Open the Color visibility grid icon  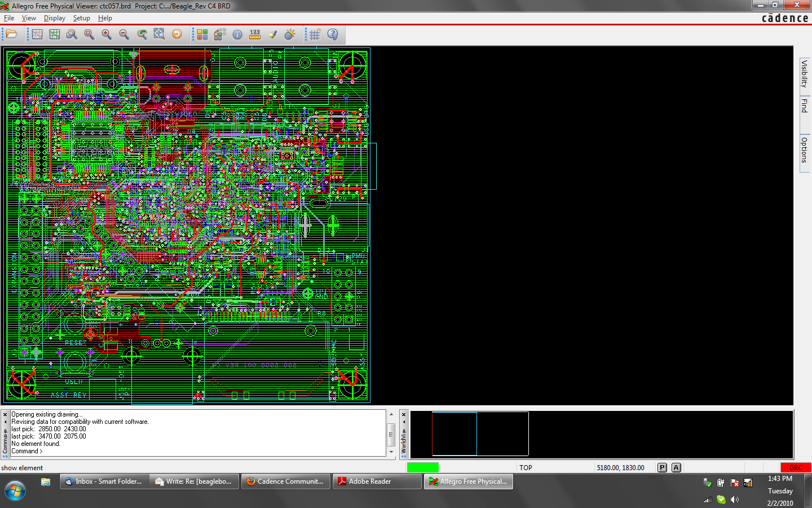click(202, 34)
